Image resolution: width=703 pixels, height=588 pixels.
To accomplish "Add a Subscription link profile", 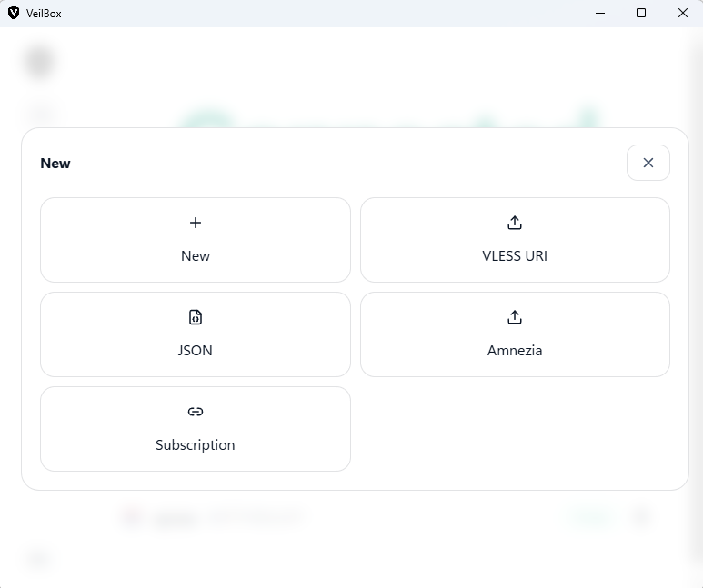I will tap(196, 429).
